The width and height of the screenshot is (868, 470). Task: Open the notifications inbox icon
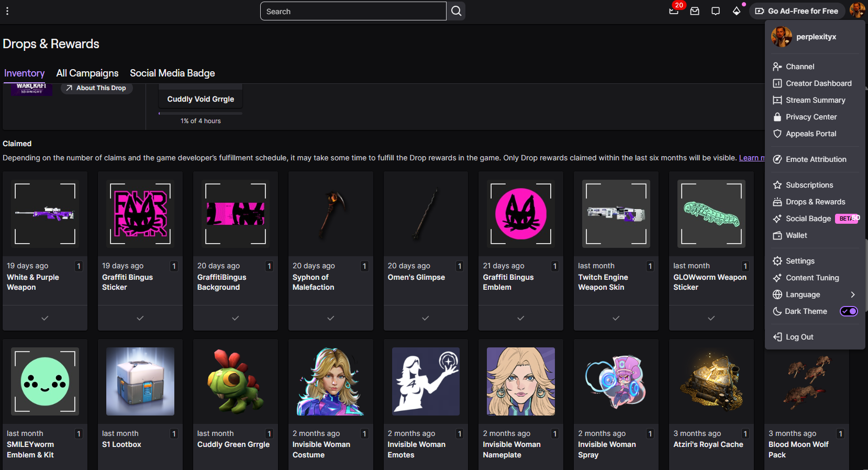(695, 11)
